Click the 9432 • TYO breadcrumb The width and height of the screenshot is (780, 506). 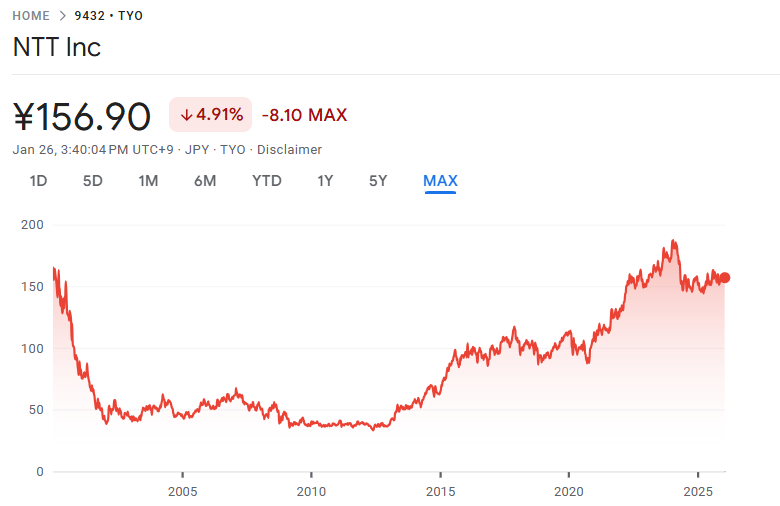[x=108, y=16]
